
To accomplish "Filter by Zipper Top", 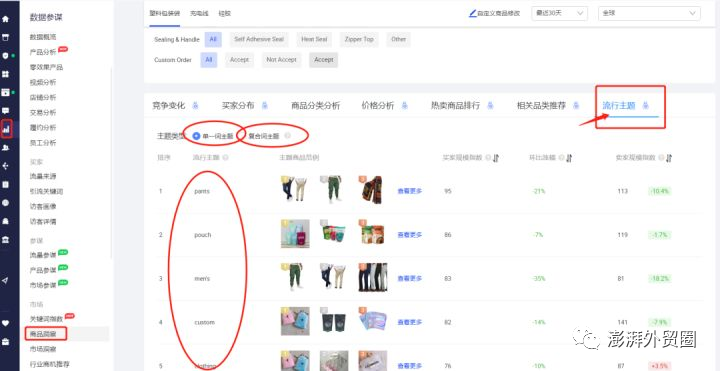I will click(x=359, y=39).
